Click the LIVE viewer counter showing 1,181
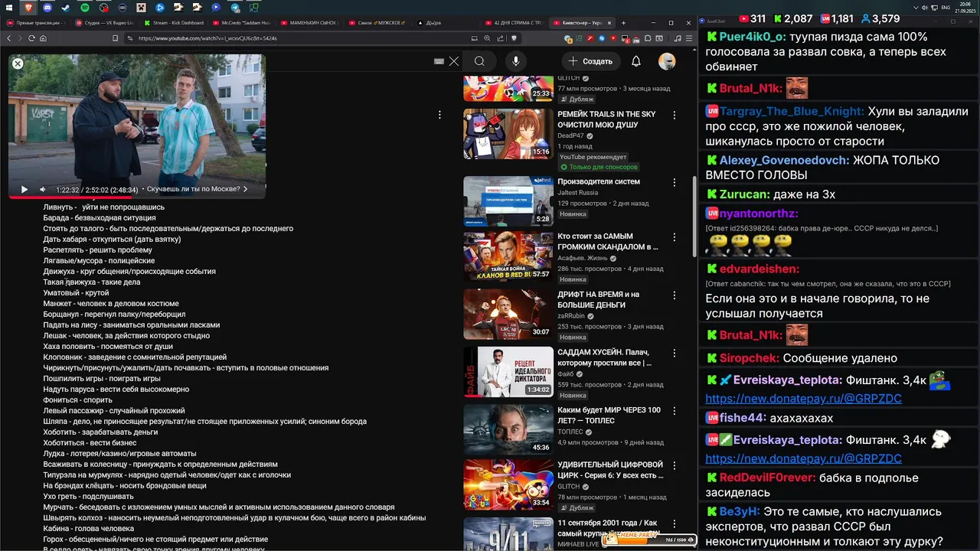 point(836,18)
